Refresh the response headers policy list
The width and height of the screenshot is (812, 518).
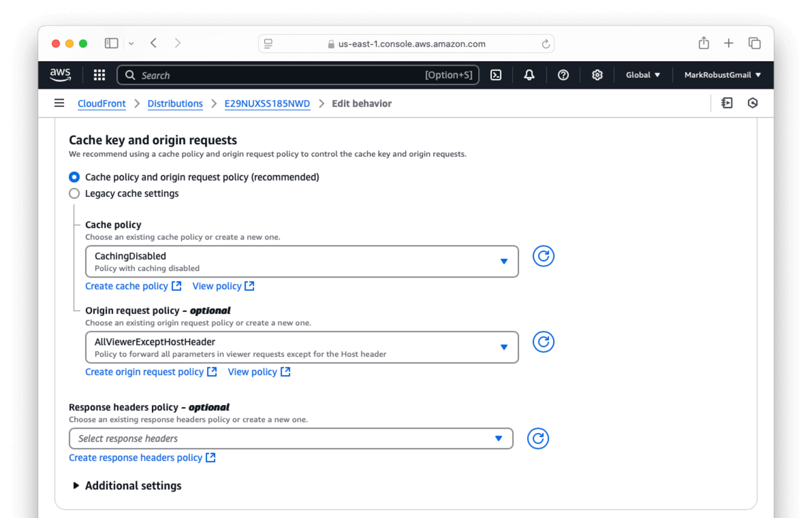538,438
